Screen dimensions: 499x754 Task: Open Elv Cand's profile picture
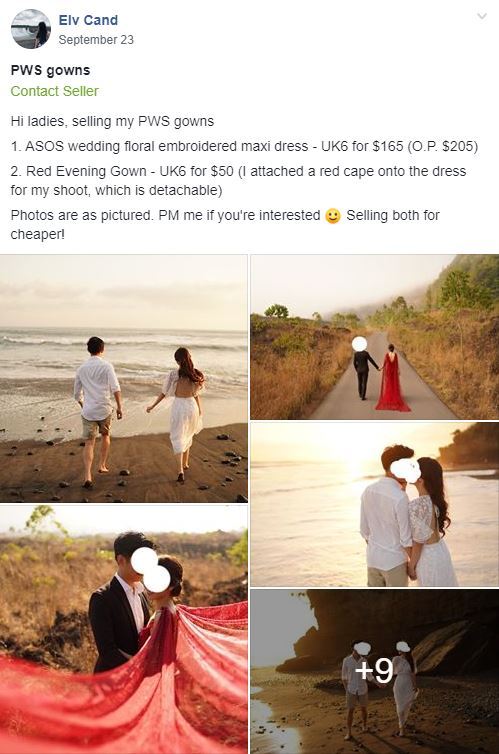(x=31, y=29)
